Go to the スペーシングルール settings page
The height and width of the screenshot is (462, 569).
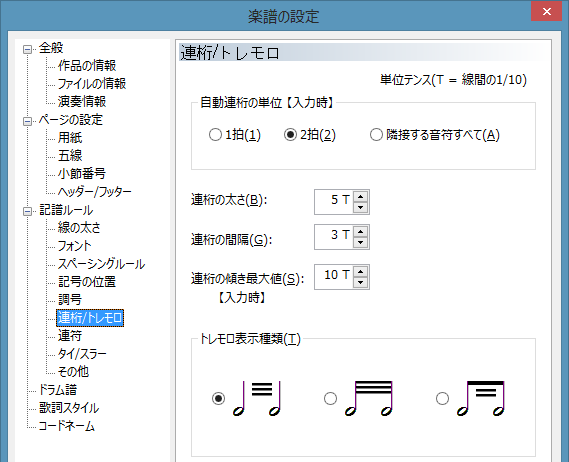coord(101,264)
